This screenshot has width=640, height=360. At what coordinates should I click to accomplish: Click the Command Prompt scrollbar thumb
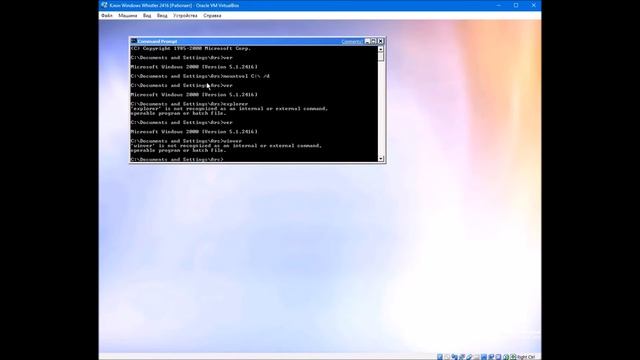[381, 57]
